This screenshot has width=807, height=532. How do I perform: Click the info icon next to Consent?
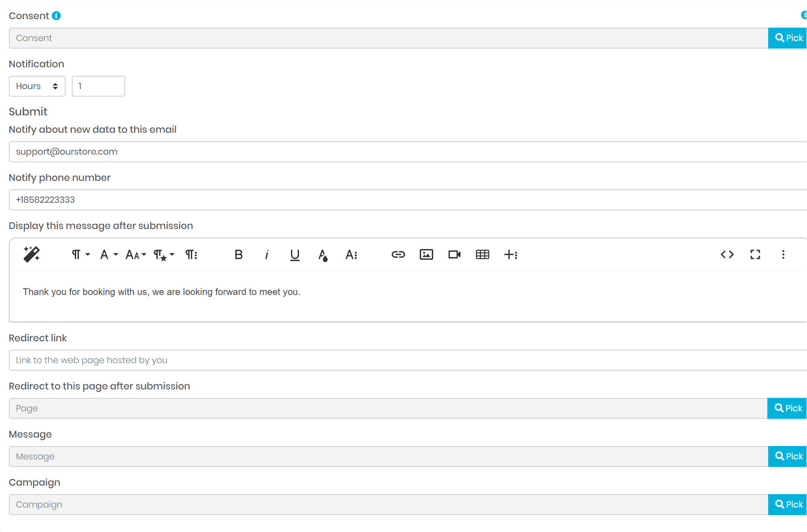56,15
